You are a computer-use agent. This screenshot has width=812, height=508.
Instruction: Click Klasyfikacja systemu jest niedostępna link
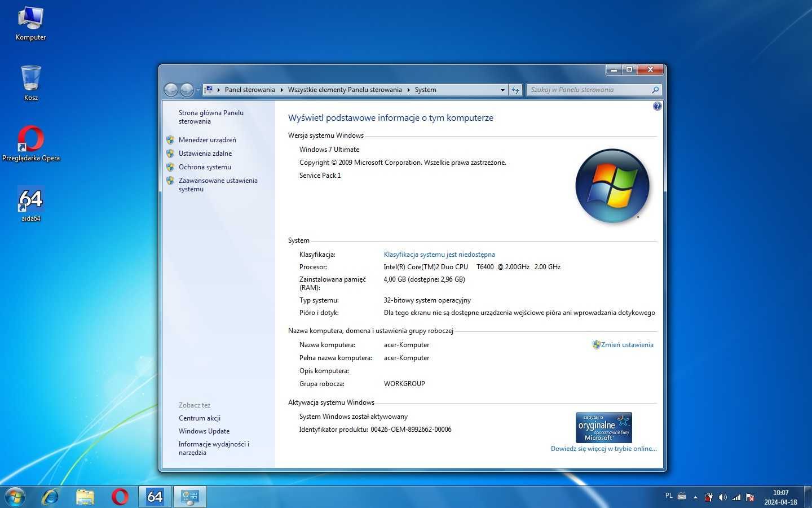439,255
